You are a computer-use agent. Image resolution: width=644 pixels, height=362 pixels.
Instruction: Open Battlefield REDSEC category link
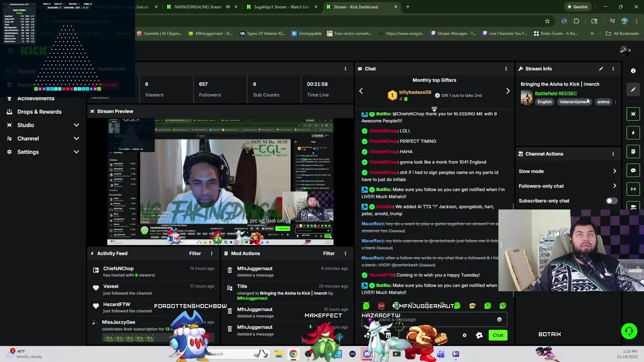point(556,94)
